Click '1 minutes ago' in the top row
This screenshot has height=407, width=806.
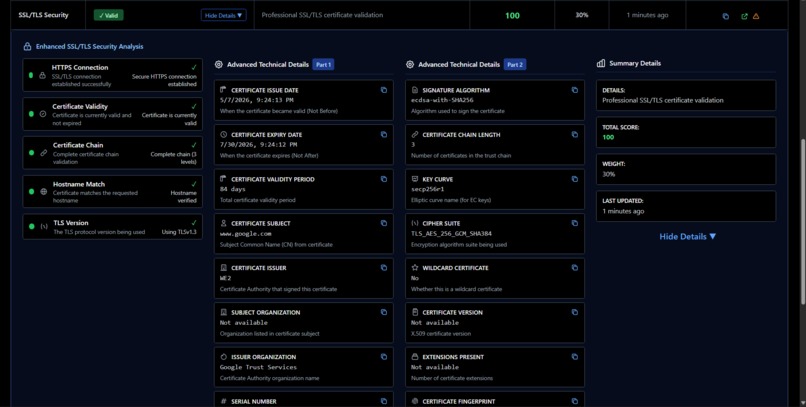647,15
